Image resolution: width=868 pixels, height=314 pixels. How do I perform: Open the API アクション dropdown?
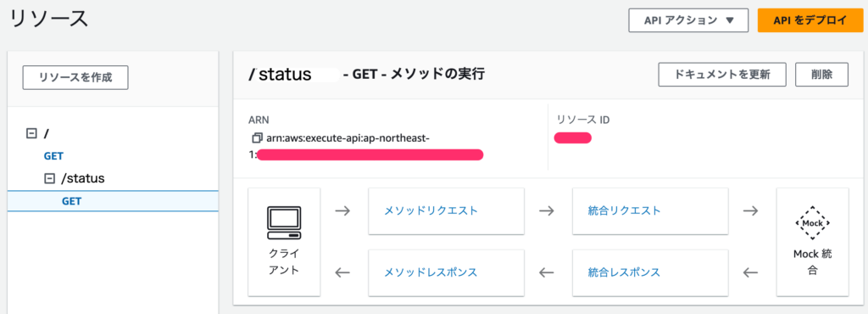[x=688, y=20]
